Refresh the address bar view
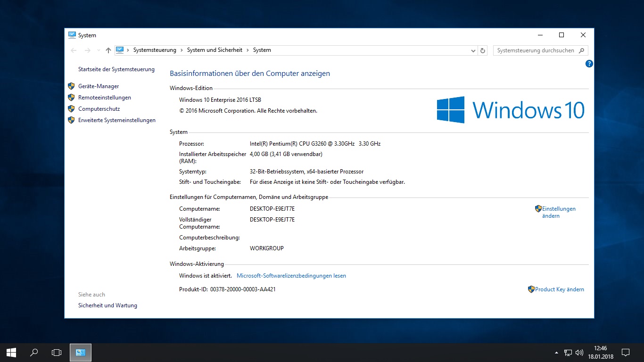The width and height of the screenshot is (644, 362). (x=482, y=50)
